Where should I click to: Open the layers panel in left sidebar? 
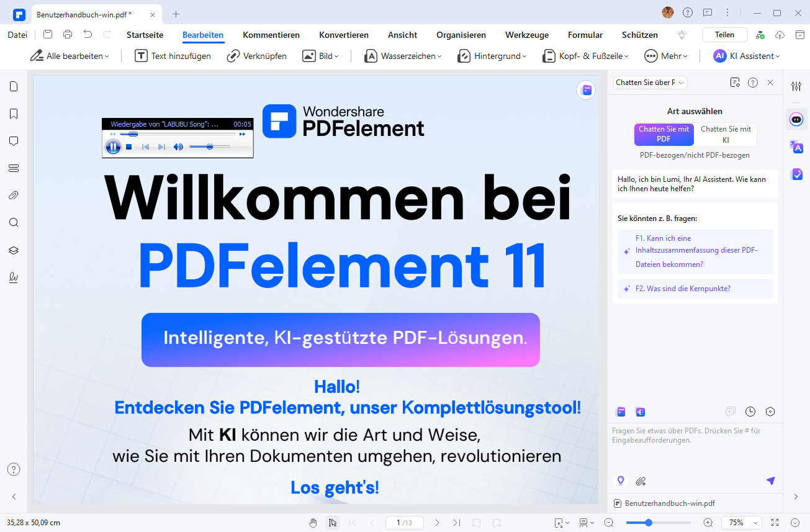coord(14,250)
